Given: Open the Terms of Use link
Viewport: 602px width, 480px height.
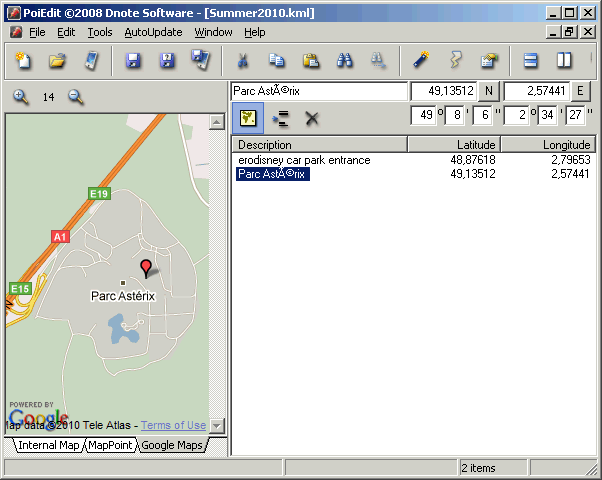Looking at the screenshot, I should pyautogui.click(x=173, y=425).
